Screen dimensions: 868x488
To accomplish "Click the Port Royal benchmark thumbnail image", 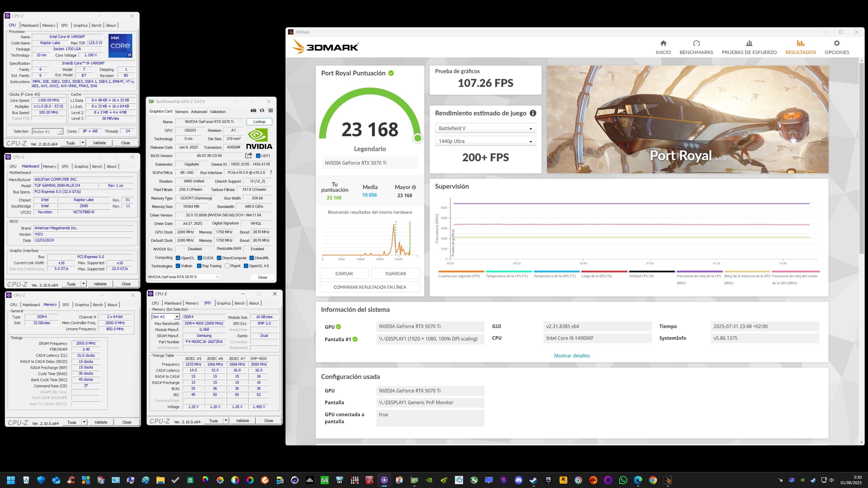I will point(687,119).
